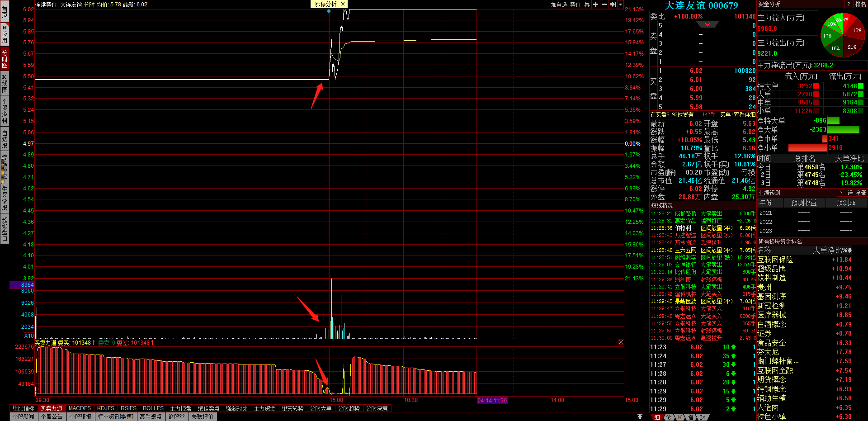Screen dimensions: 868x421
Task: Click the 查看详细 link in order book
Action: click(x=745, y=115)
